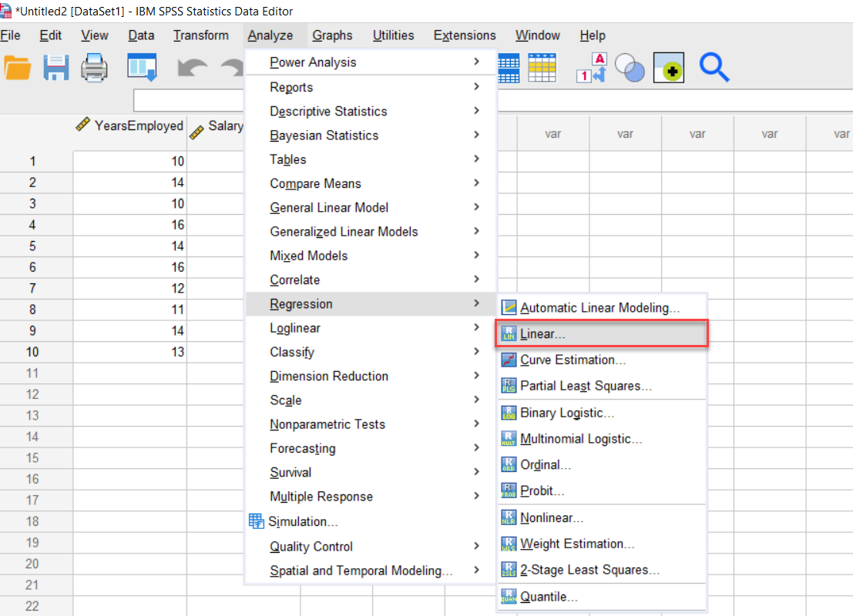
Task: Click the Print icon in toolbar
Action: tap(94, 68)
